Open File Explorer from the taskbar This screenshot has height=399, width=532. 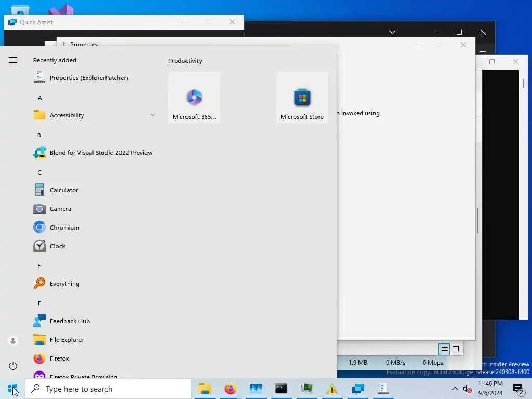pyautogui.click(x=205, y=389)
